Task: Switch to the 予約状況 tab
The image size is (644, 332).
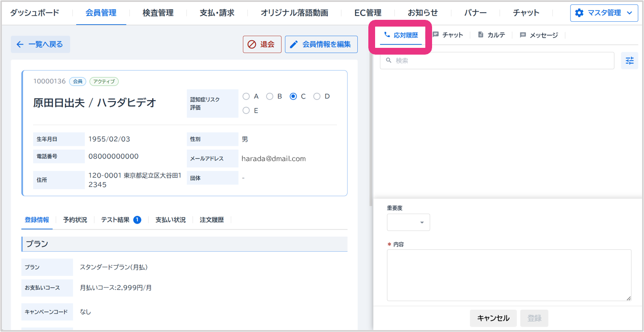Action: tap(75, 220)
